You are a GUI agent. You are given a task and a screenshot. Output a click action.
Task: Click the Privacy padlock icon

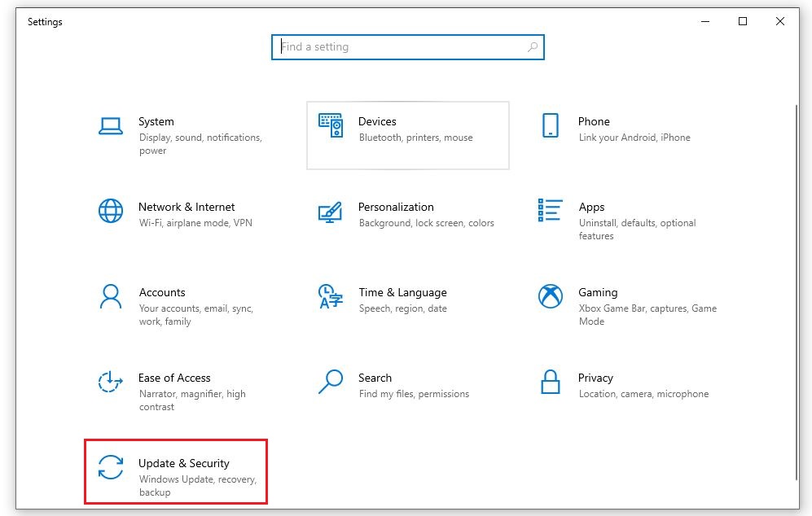[x=550, y=382]
